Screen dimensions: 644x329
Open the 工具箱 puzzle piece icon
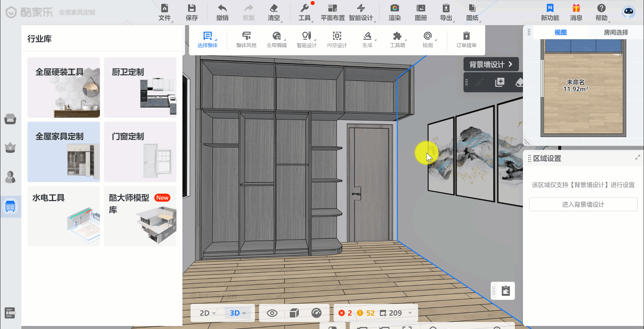(x=397, y=36)
